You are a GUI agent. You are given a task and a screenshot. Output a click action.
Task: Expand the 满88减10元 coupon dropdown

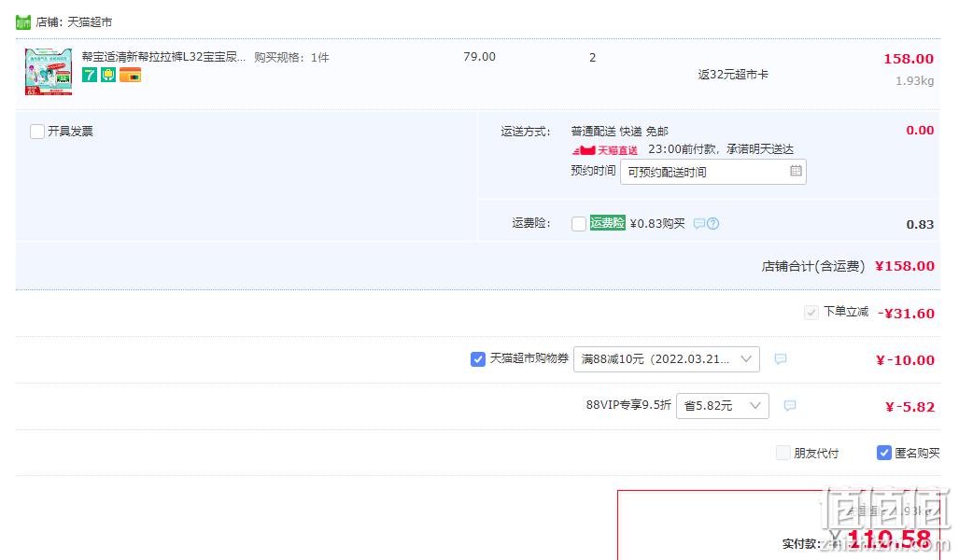[667, 358]
